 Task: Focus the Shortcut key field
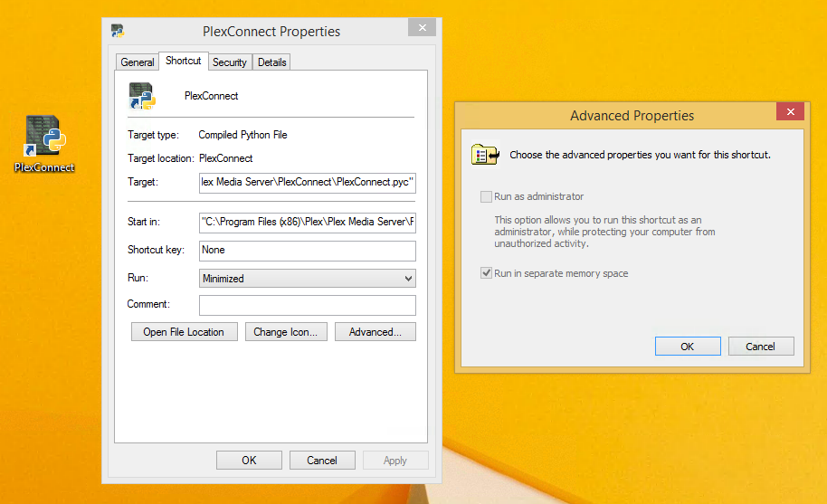point(308,251)
